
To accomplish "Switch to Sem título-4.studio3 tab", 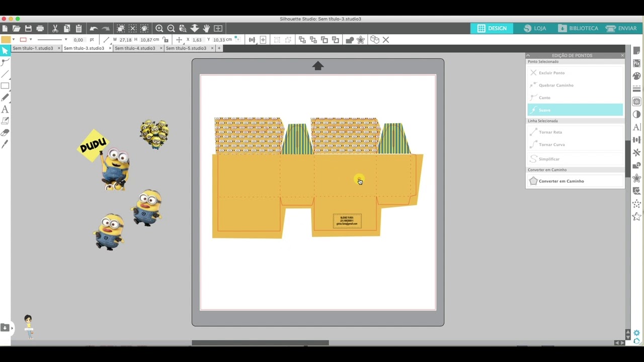I will (135, 48).
